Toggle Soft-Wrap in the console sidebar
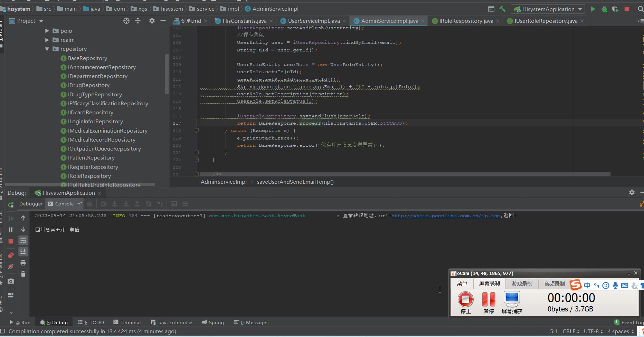644x337 pixels. point(23,240)
